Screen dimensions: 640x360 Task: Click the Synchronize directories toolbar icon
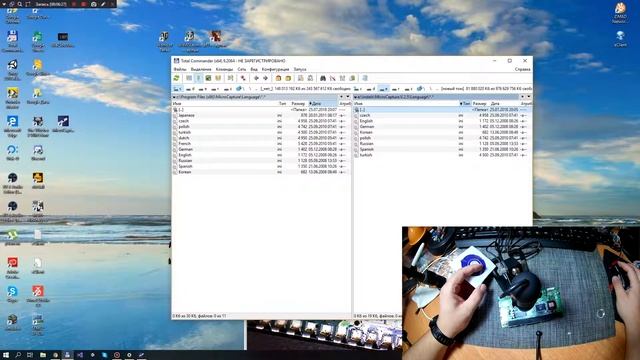coord(342,78)
